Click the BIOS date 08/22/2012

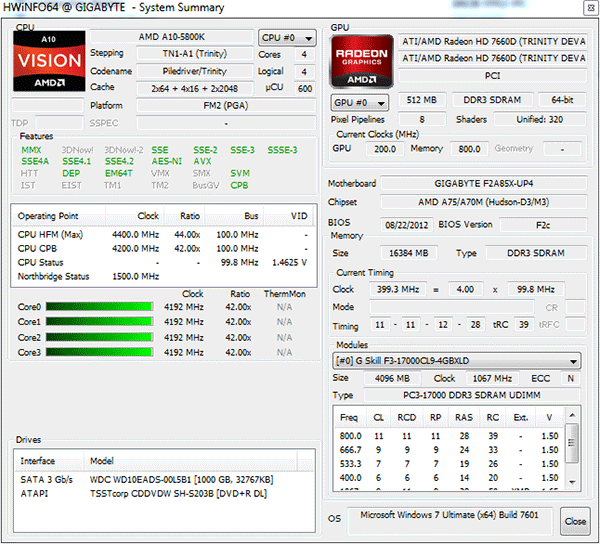pos(406,225)
